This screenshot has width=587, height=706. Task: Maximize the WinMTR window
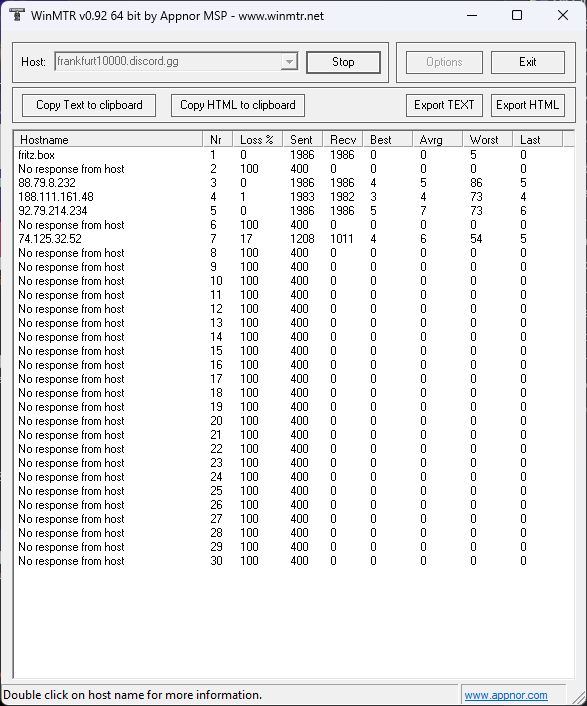point(517,15)
